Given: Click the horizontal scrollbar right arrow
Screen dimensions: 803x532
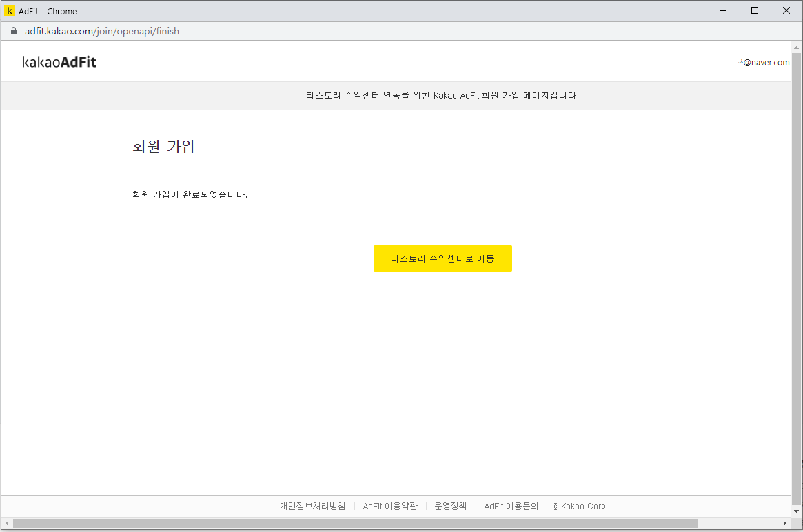Looking at the screenshot, I should click(x=785, y=523).
